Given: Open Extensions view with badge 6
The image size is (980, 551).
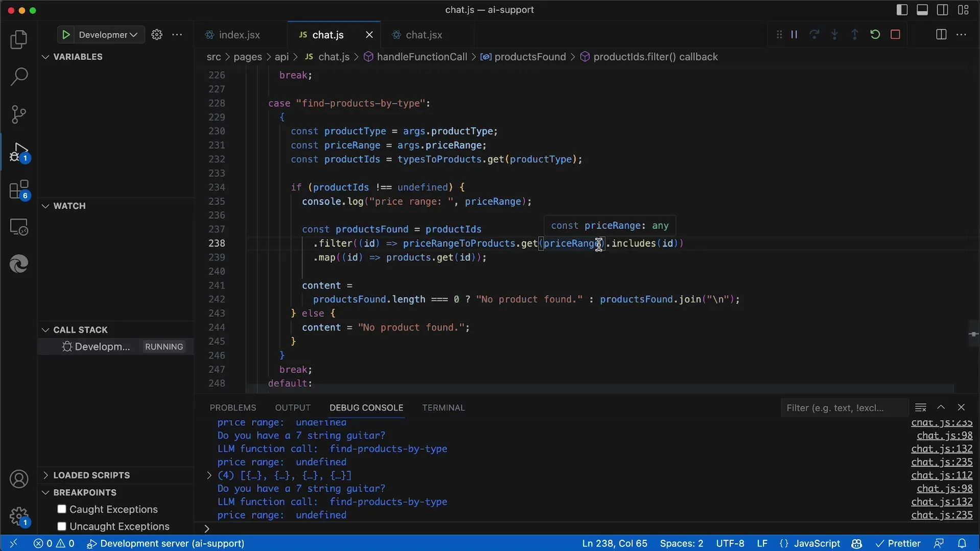Looking at the screenshot, I should point(19,190).
